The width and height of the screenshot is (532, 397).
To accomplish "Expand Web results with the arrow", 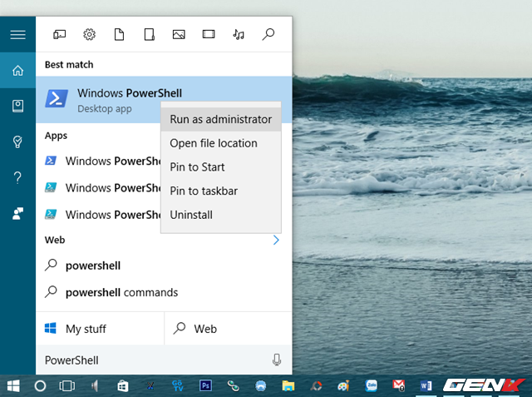I will click(x=276, y=240).
